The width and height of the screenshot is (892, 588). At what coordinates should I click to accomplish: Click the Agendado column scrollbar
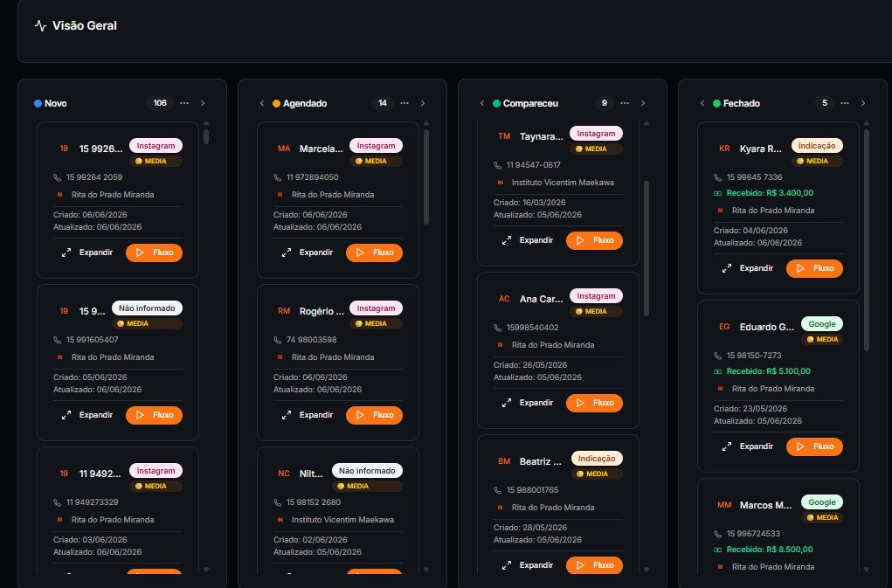(x=426, y=176)
